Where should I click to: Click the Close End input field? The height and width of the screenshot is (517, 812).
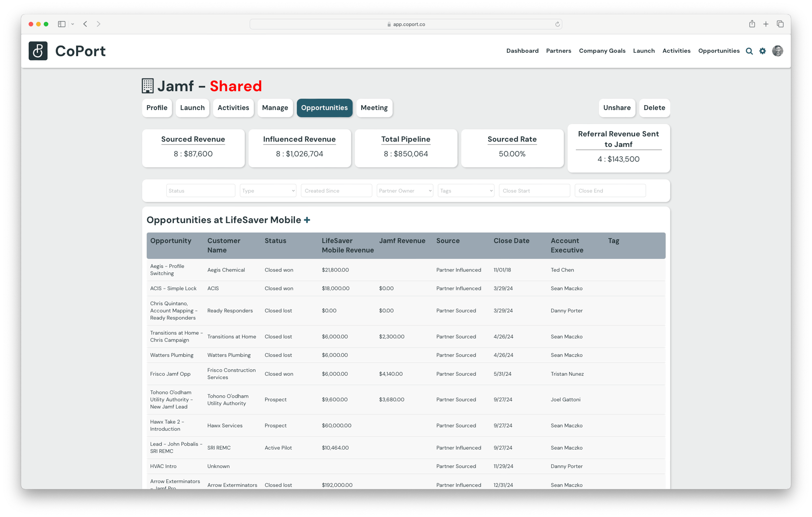point(609,190)
